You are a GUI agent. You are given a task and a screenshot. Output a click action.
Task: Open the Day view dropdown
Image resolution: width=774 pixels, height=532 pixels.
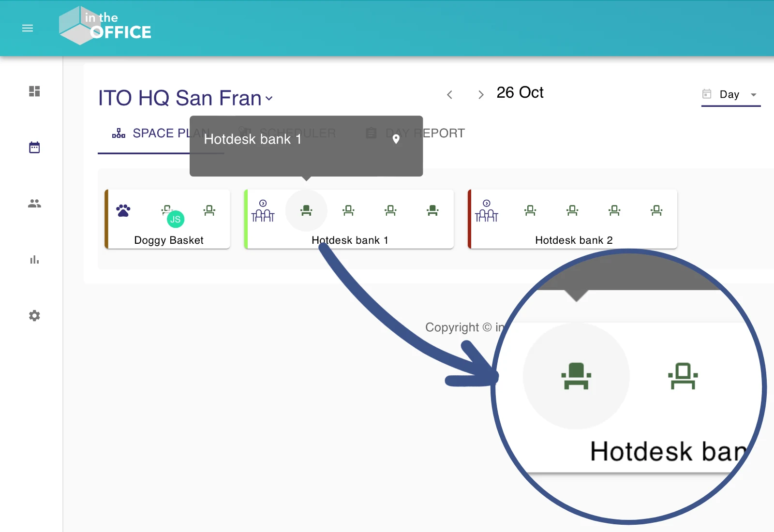pyautogui.click(x=731, y=94)
